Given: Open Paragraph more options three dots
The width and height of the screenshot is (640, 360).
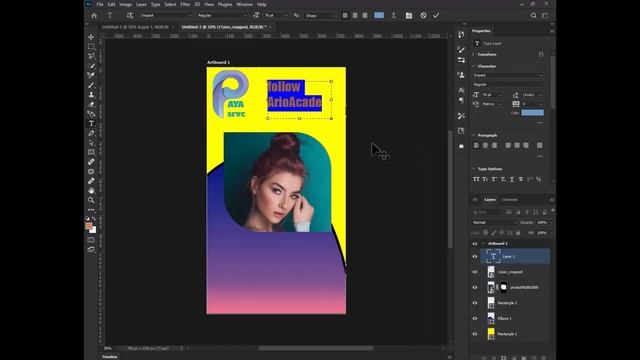Looking at the screenshot, I should coord(540,156).
